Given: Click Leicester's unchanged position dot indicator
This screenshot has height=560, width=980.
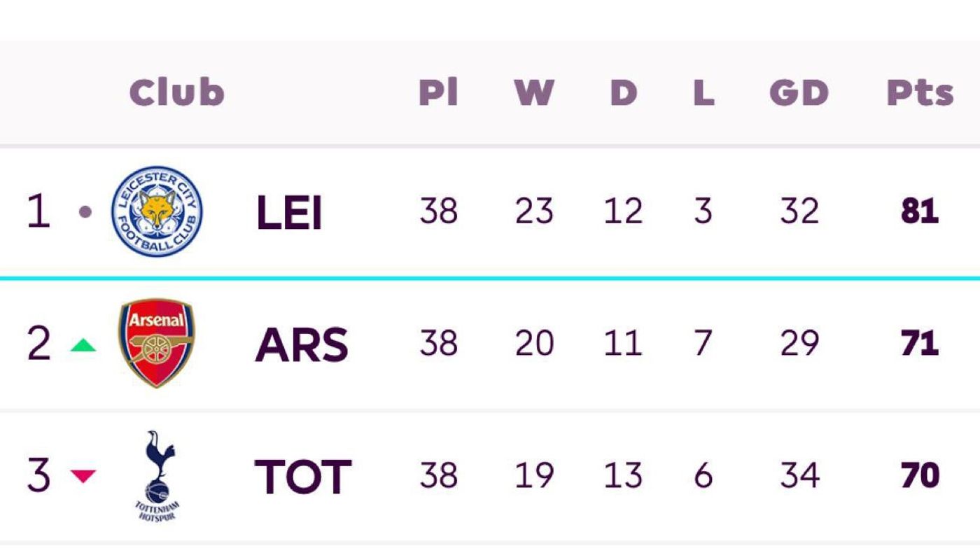Looking at the screenshot, I should [85, 211].
